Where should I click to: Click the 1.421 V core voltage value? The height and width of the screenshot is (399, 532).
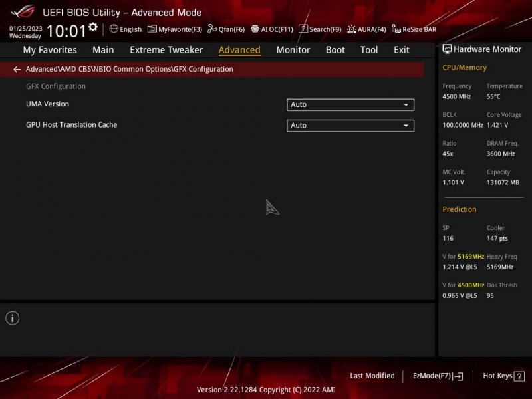[497, 125]
